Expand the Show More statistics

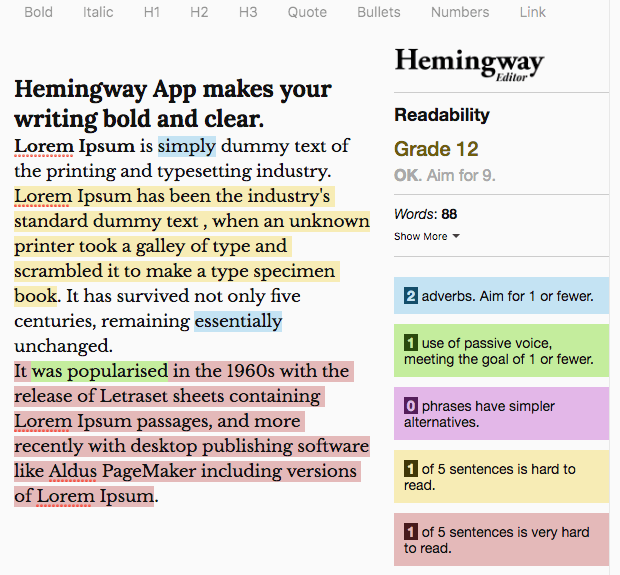point(427,236)
